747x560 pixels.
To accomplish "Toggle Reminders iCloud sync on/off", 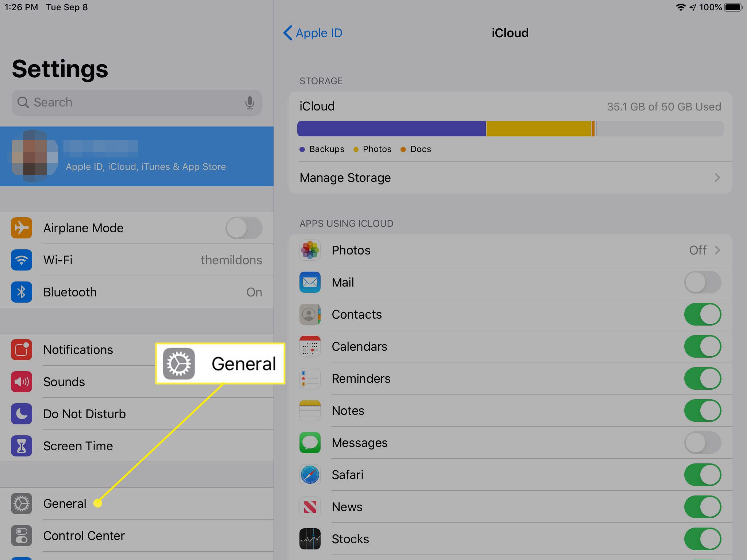I will [704, 378].
